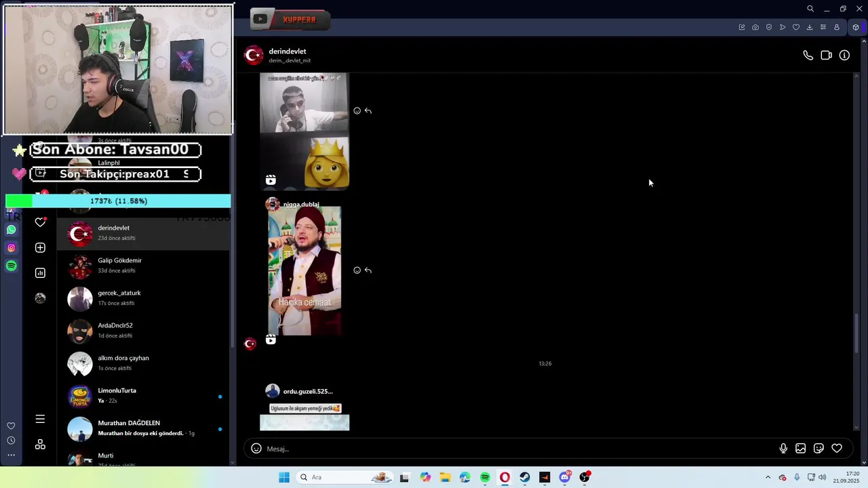Open the phone-call reel thumbnail with queen emoji
Viewport: 868px width, 488px height.
304,131
